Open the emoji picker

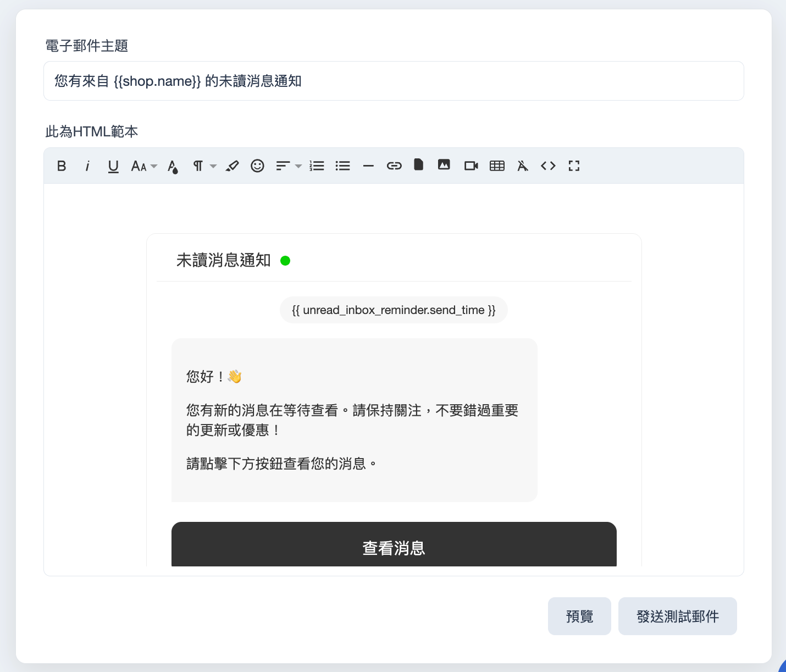(257, 166)
